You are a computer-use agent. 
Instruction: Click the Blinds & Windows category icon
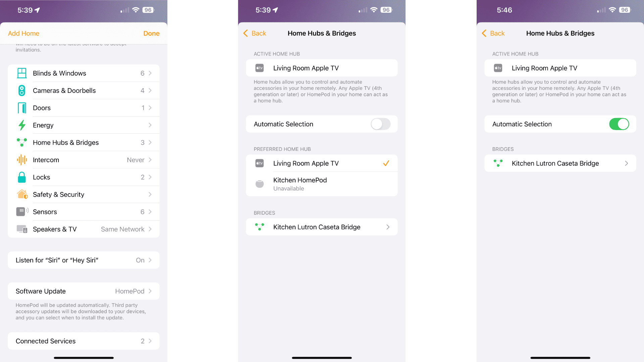click(x=21, y=73)
